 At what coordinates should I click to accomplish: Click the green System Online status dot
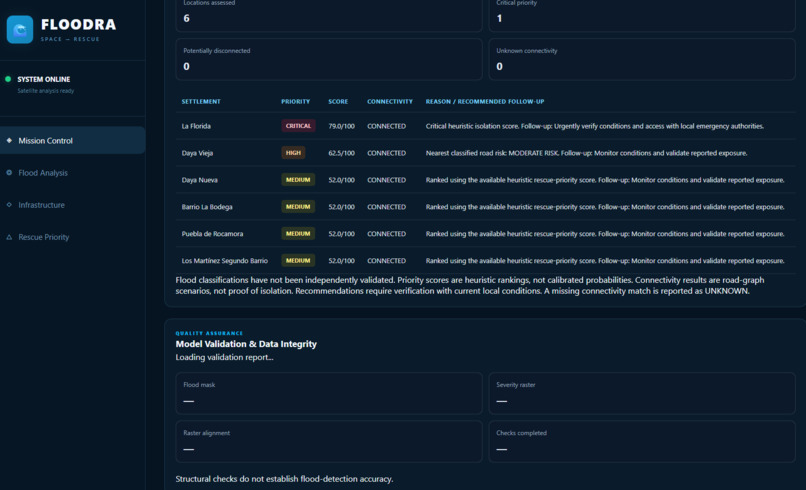8,79
